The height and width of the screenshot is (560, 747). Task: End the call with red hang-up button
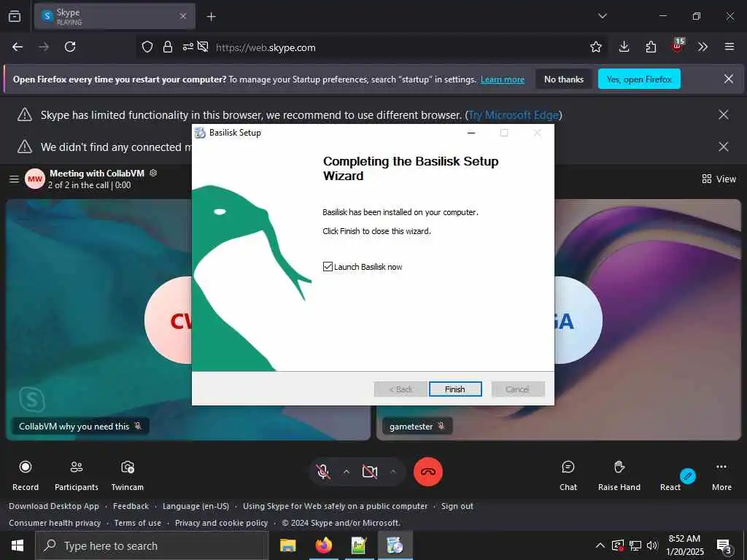pyautogui.click(x=427, y=472)
